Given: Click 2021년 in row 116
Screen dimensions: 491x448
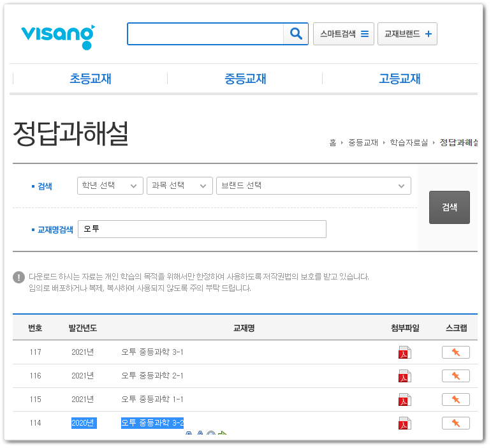Looking at the screenshot, I should click(x=83, y=376).
